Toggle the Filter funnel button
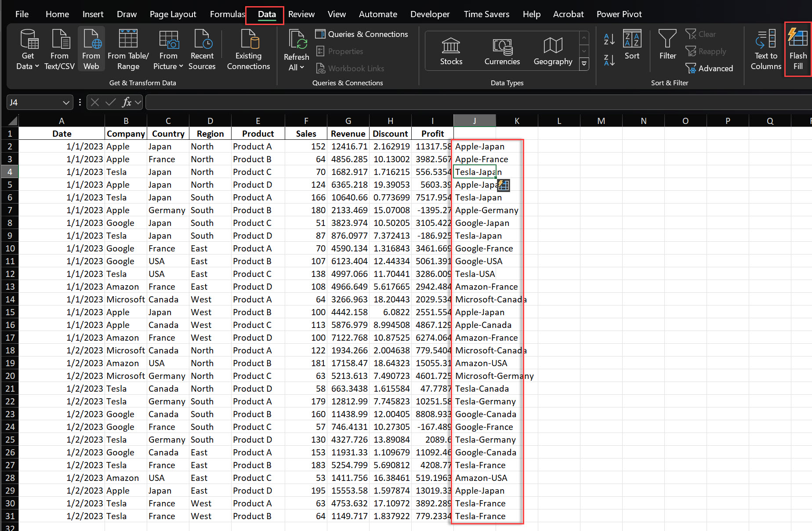 pyautogui.click(x=667, y=45)
